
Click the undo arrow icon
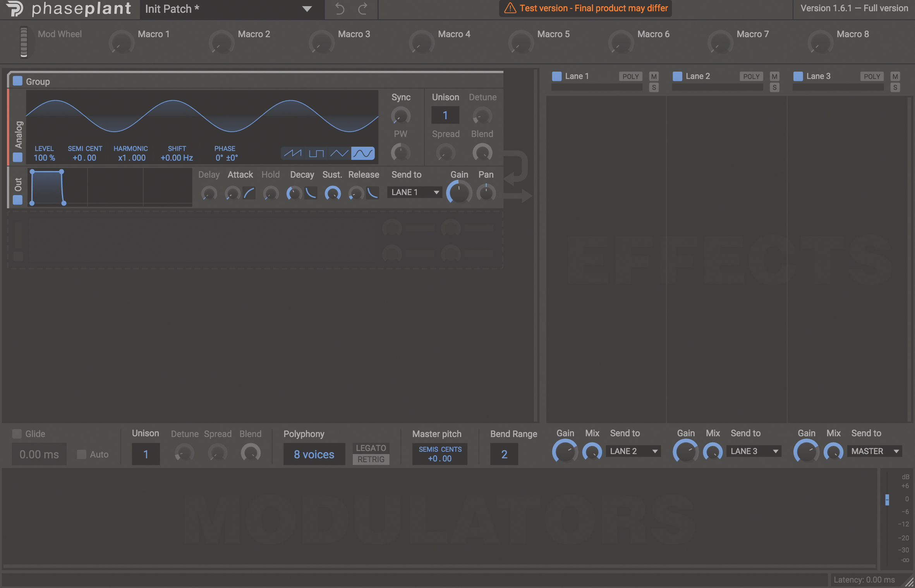click(x=340, y=9)
